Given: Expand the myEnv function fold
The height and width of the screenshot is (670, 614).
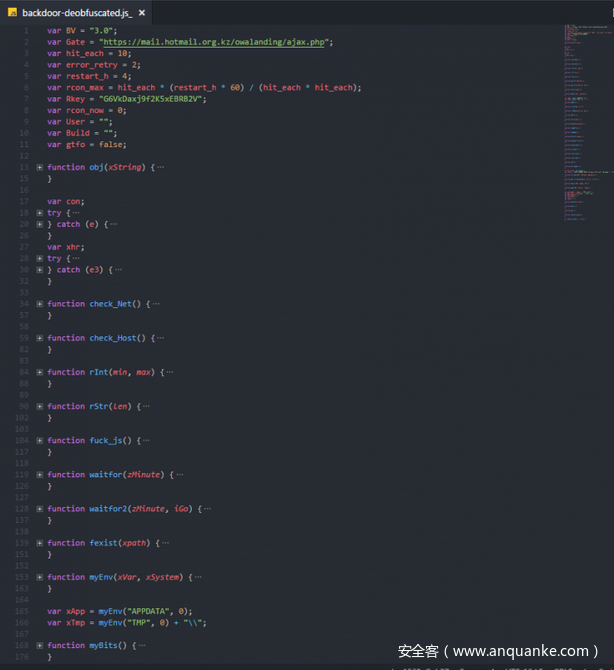Looking at the screenshot, I should pos(39,577).
